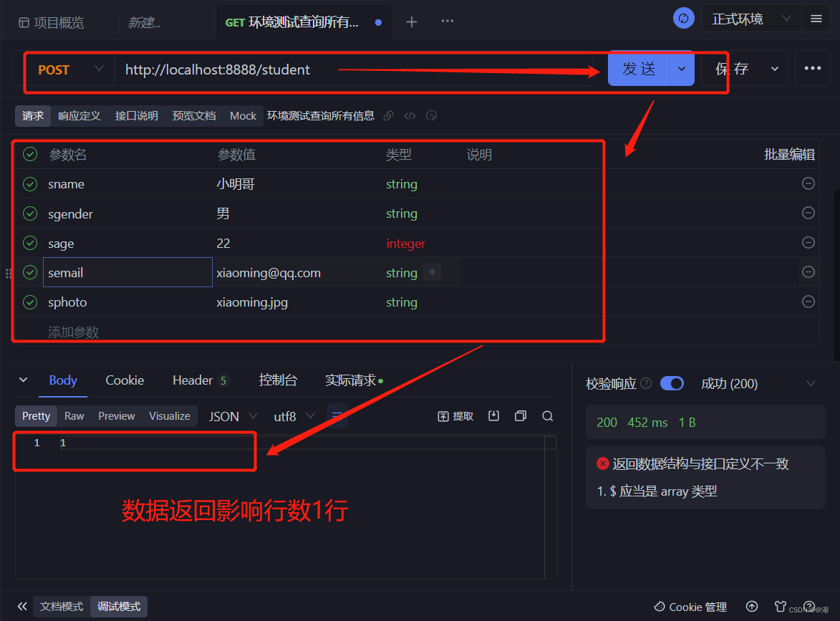Image resolution: width=840 pixels, height=621 pixels.
Task: Open the 正式环境 environment dropdown
Action: [751, 19]
